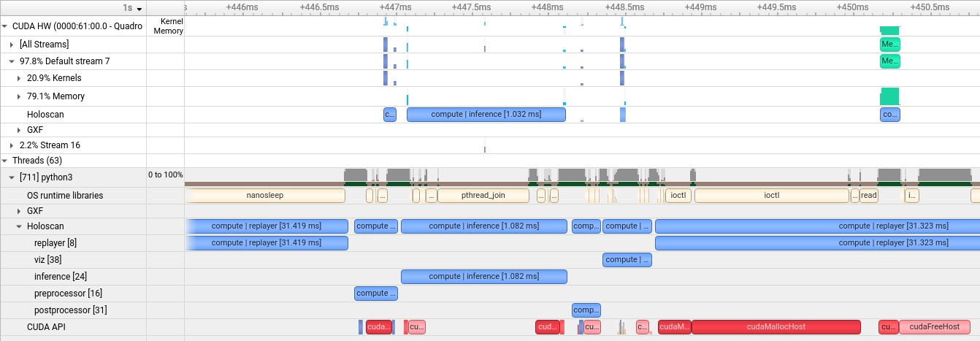Collapse the [711] python3 process row

pyautogui.click(x=12, y=177)
